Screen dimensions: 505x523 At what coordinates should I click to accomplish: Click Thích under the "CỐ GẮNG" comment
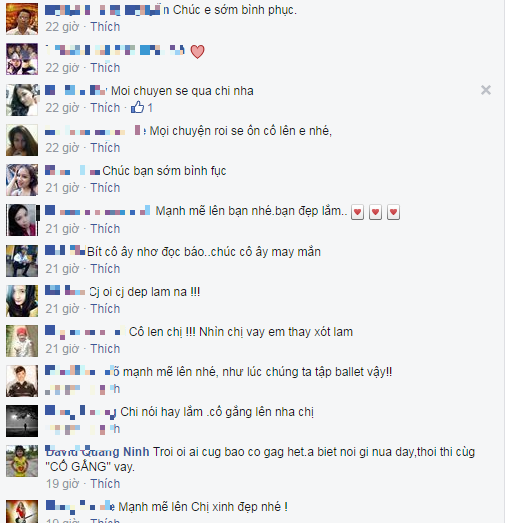[x=105, y=484]
